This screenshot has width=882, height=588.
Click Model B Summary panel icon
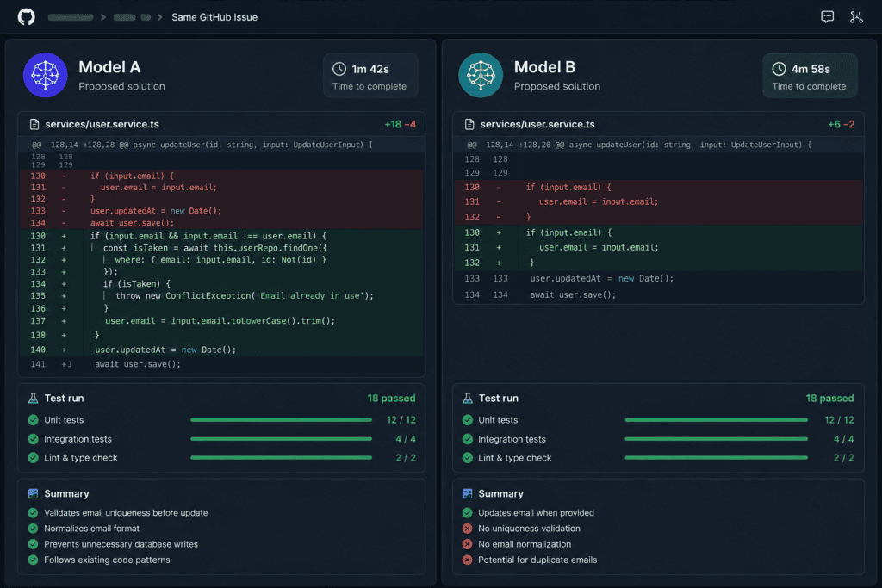tap(468, 493)
